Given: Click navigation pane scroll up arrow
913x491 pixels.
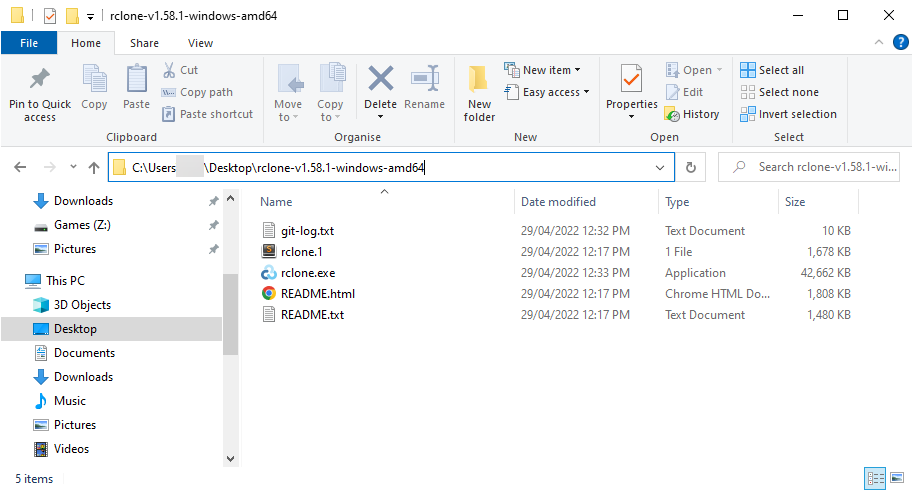Looking at the screenshot, I should [x=230, y=199].
